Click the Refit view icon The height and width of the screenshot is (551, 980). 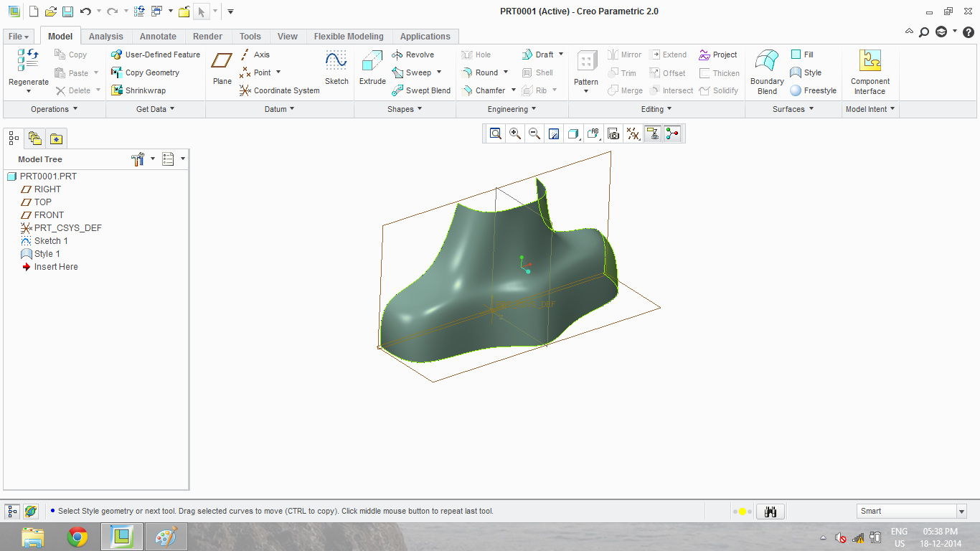click(496, 133)
